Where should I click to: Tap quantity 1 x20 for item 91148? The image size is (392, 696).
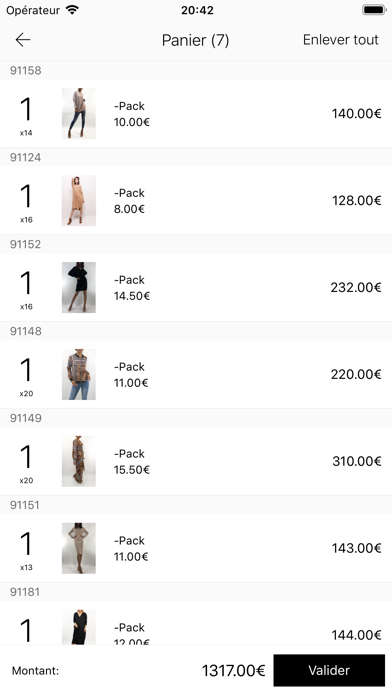pyautogui.click(x=26, y=377)
